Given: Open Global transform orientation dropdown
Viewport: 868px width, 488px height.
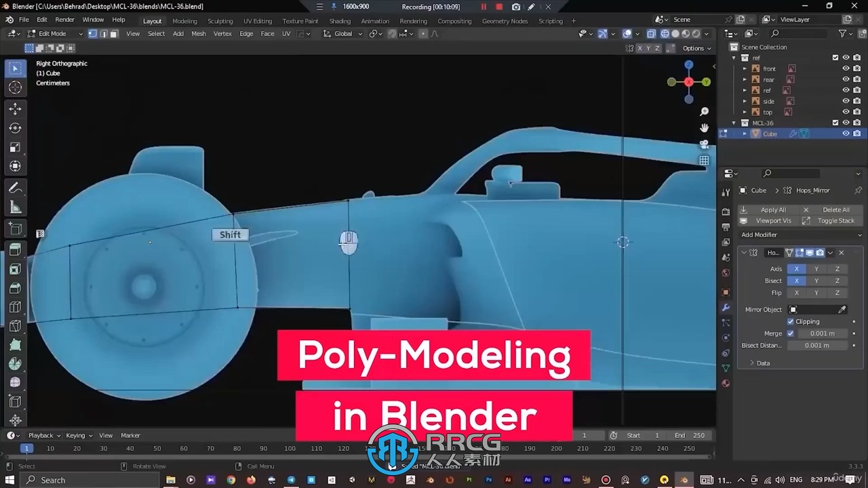Looking at the screenshot, I should point(343,33).
